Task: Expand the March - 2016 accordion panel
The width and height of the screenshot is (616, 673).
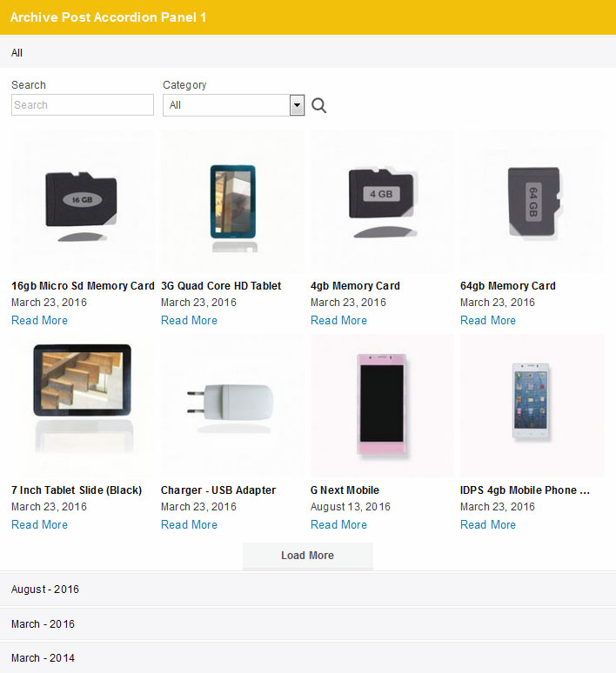Action: click(x=308, y=623)
